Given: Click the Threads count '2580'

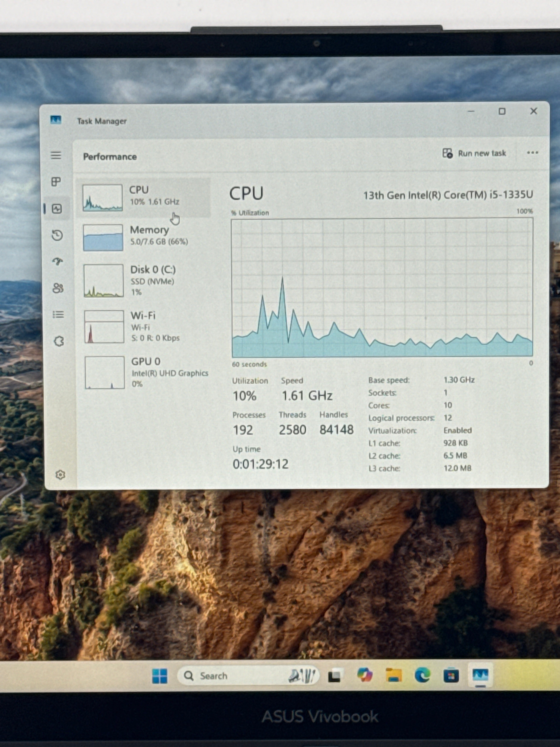Looking at the screenshot, I should click(292, 430).
